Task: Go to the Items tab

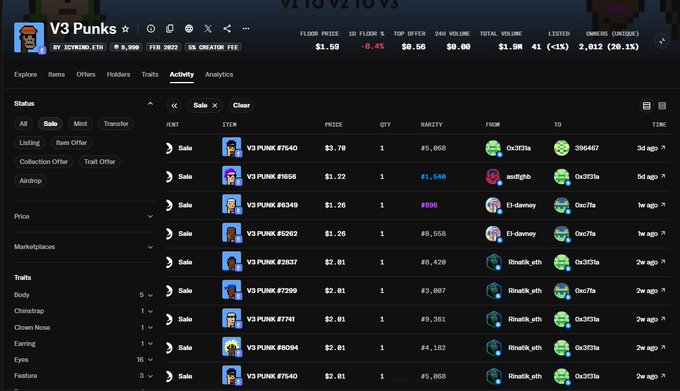Action: coord(56,75)
